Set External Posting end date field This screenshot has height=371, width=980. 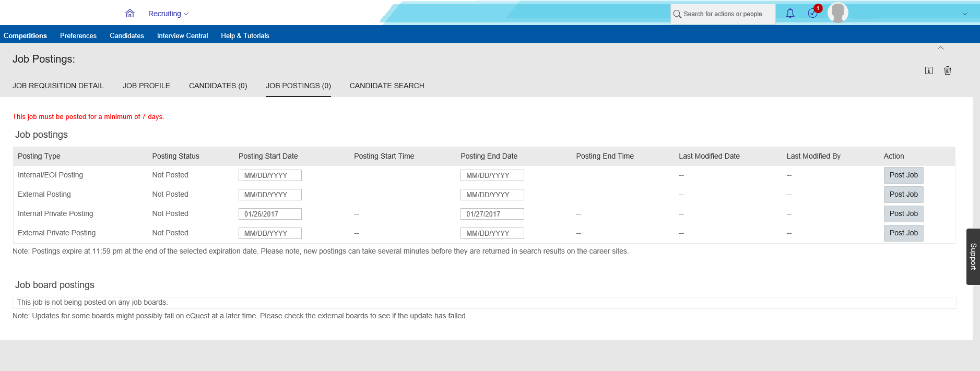pos(492,195)
